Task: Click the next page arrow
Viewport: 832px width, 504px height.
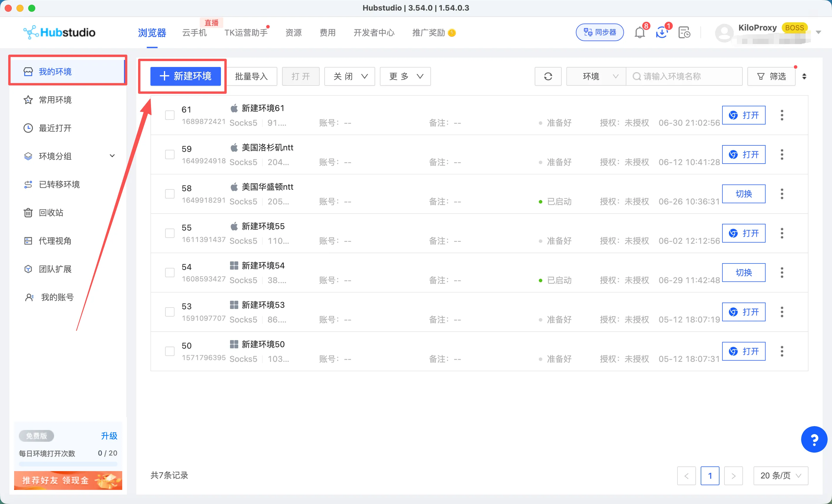Action: (x=733, y=476)
